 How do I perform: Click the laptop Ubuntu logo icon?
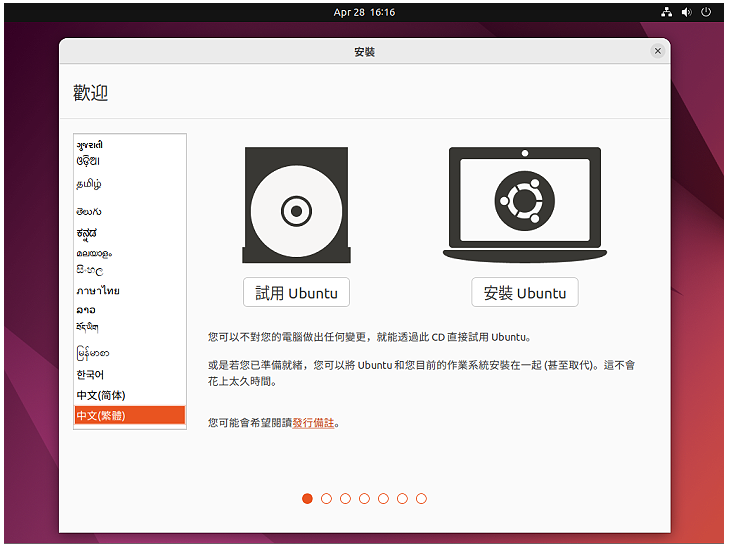pos(525,204)
